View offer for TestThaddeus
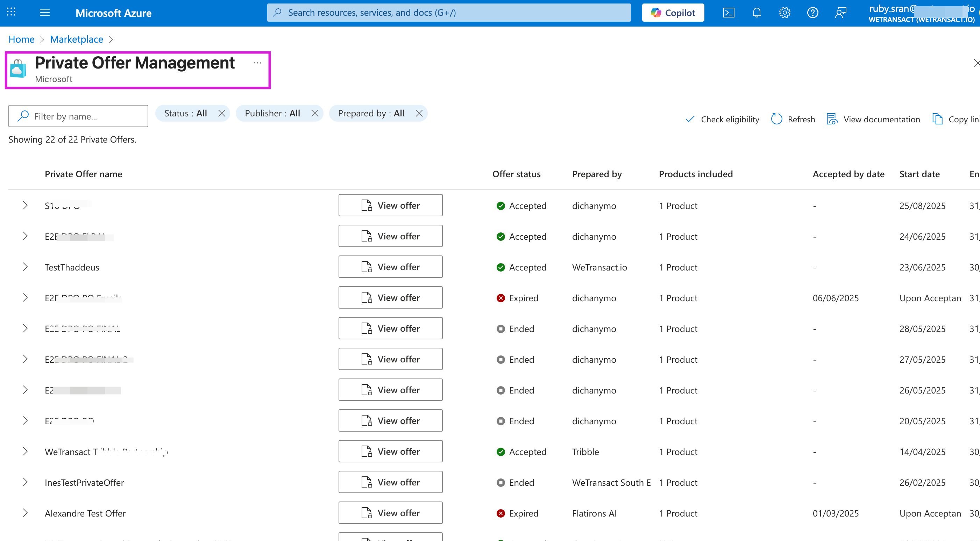Viewport: 980px width, 541px height. click(x=390, y=267)
